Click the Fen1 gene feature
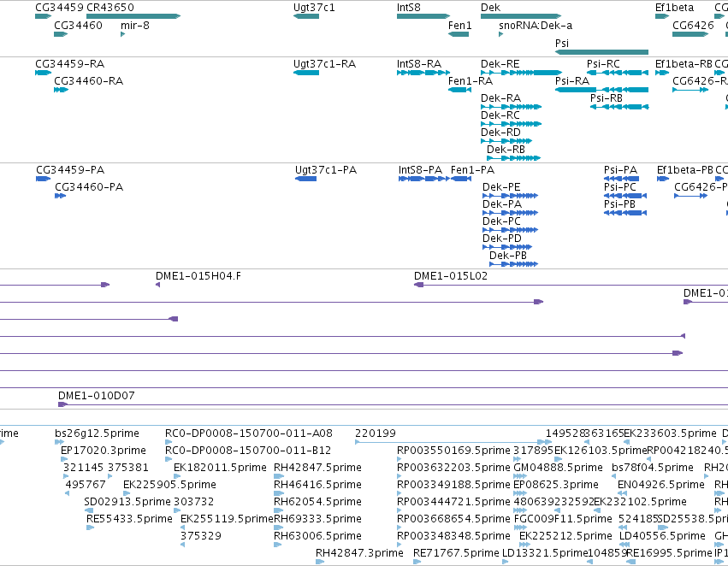The width and height of the screenshot is (728, 566). [459, 34]
